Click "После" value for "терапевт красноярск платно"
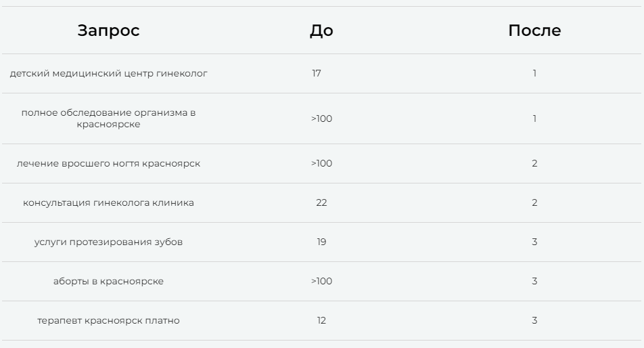This screenshot has width=644, height=348. click(534, 320)
